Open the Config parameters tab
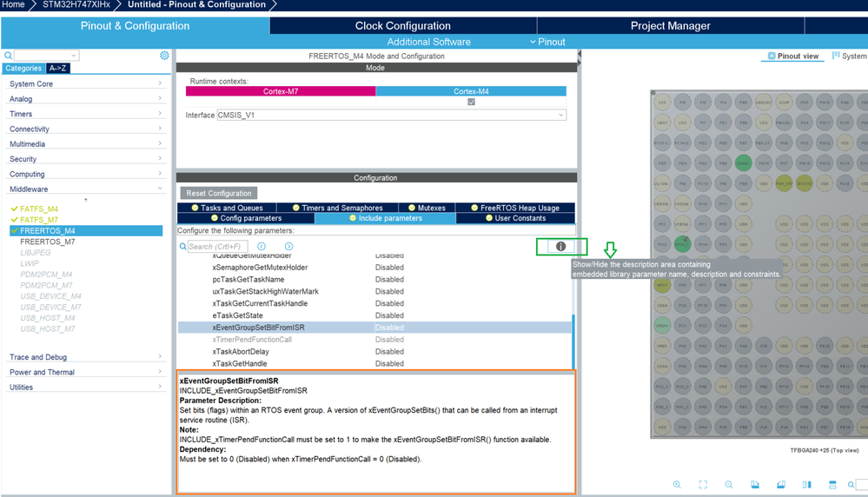This screenshot has width=868, height=497. pyautogui.click(x=247, y=218)
